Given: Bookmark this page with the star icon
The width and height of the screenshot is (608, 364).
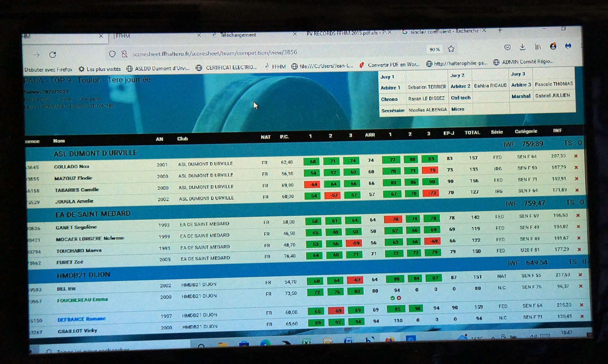Looking at the screenshot, I should 451,49.
